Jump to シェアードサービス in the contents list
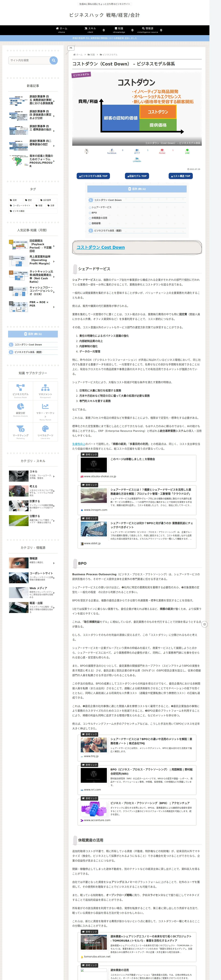The width and height of the screenshot is (221, 980). 101,207
